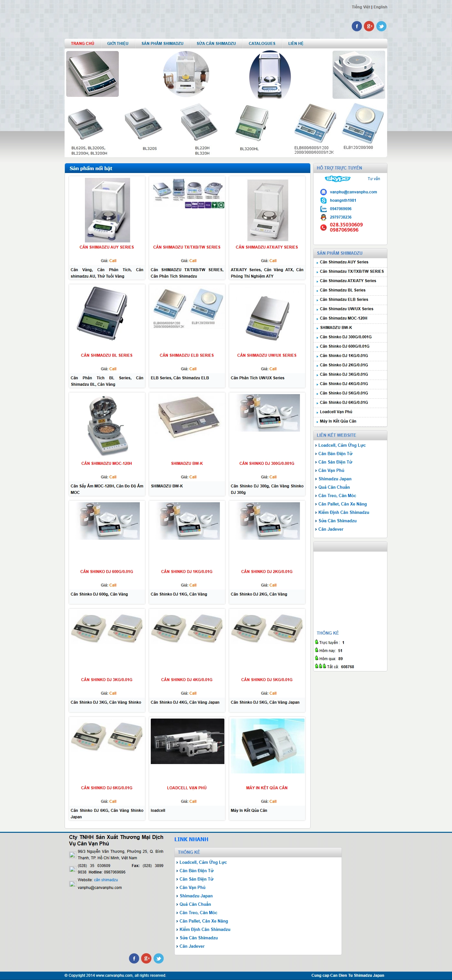Click the BL3200HL scale image in the banner
This screenshot has width=452, height=980.
[x=252, y=123]
